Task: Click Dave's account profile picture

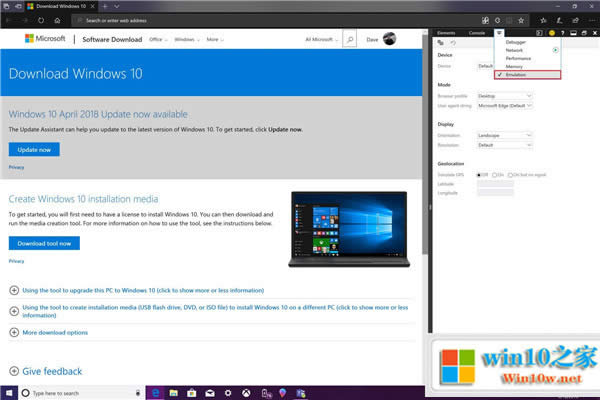Action: 389,40
